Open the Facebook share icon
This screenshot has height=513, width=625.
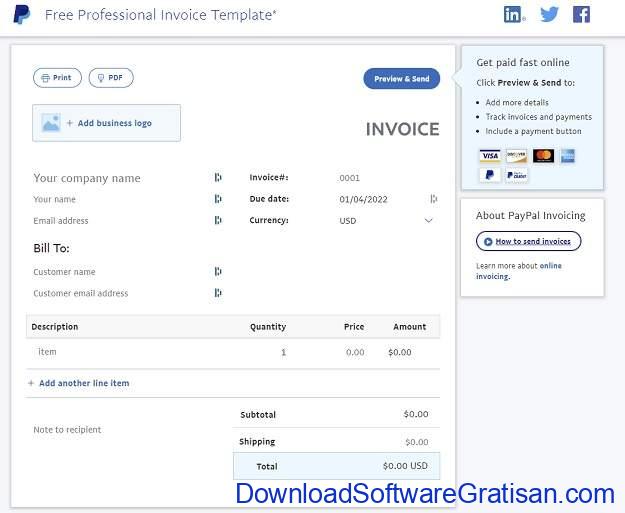(581, 15)
